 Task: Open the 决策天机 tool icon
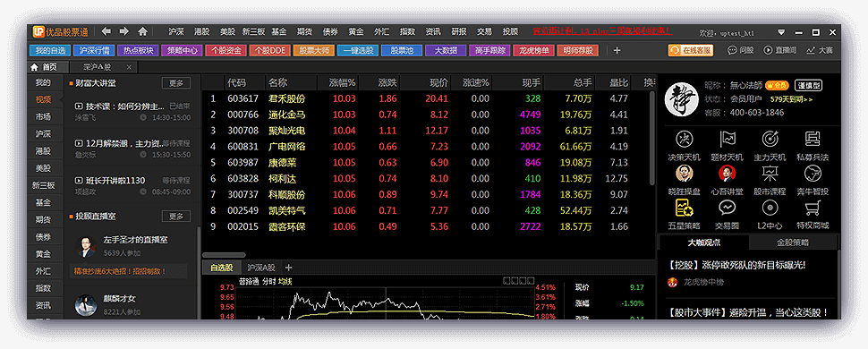click(684, 139)
